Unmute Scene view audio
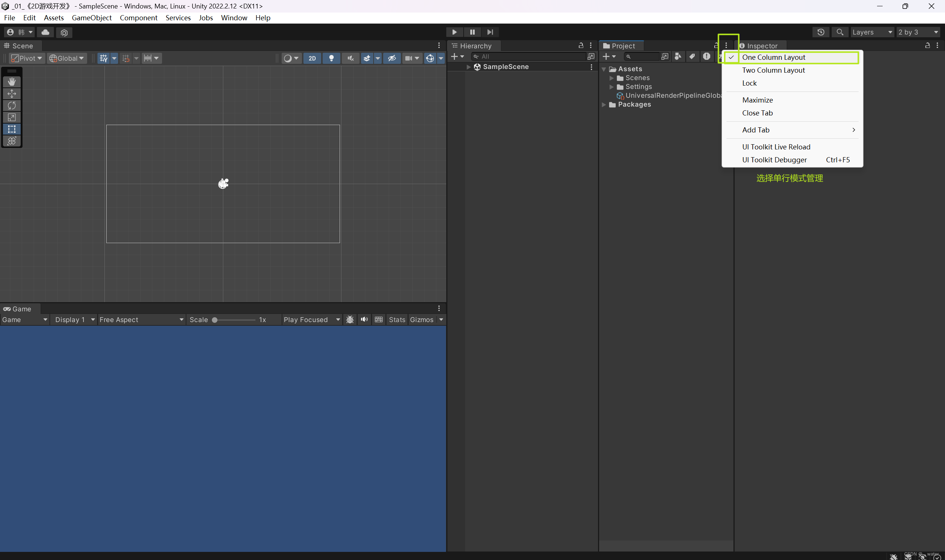 pos(350,58)
